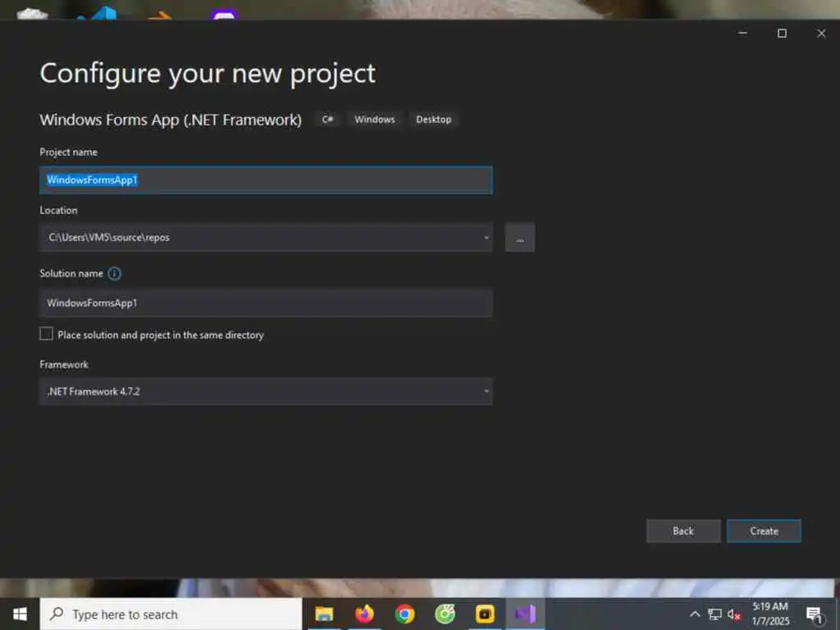
Task: Click the muted volume tray icon
Action: (733, 614)
